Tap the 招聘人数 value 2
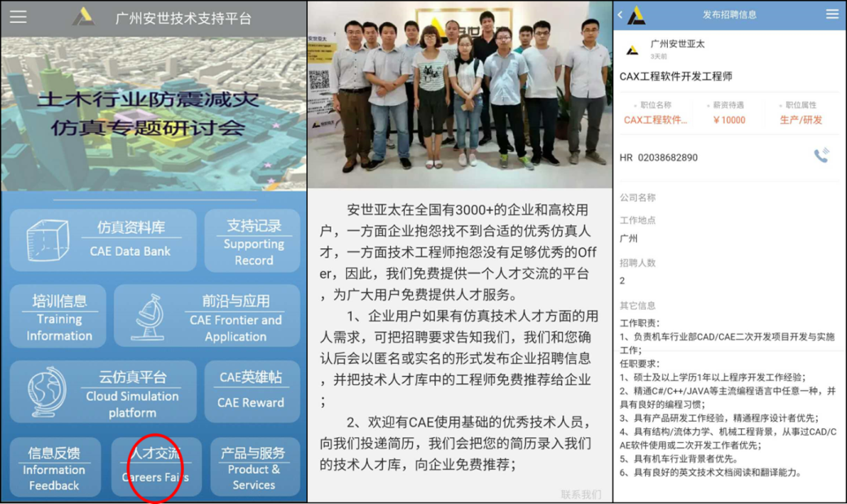This screenshot has width=847, height=504. [622, 281]
